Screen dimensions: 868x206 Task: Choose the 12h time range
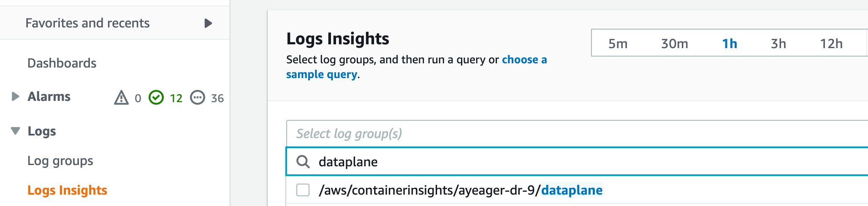tap(831, 43)
